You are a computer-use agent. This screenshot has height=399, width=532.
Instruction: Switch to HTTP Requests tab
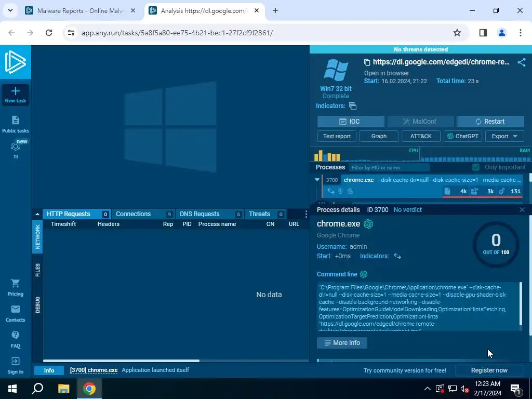[76, 214]
